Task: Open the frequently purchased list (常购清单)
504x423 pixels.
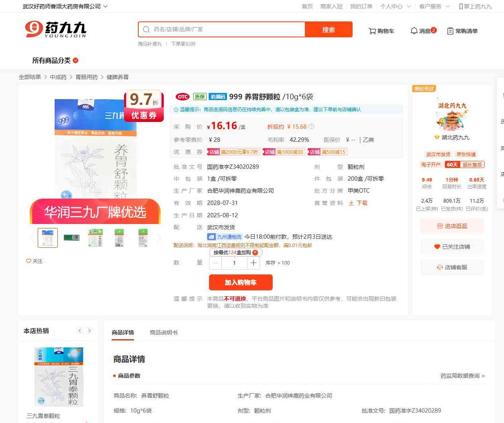Action: click(462, 31)
